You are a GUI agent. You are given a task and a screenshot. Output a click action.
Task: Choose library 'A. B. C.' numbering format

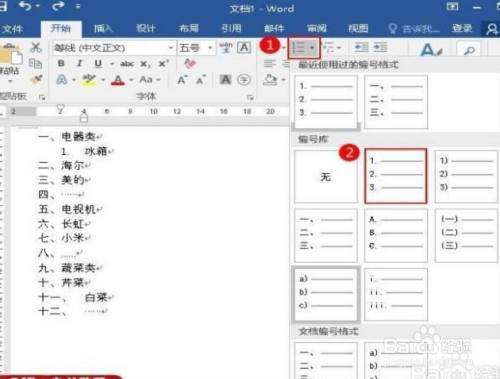(x=396, y=235)
